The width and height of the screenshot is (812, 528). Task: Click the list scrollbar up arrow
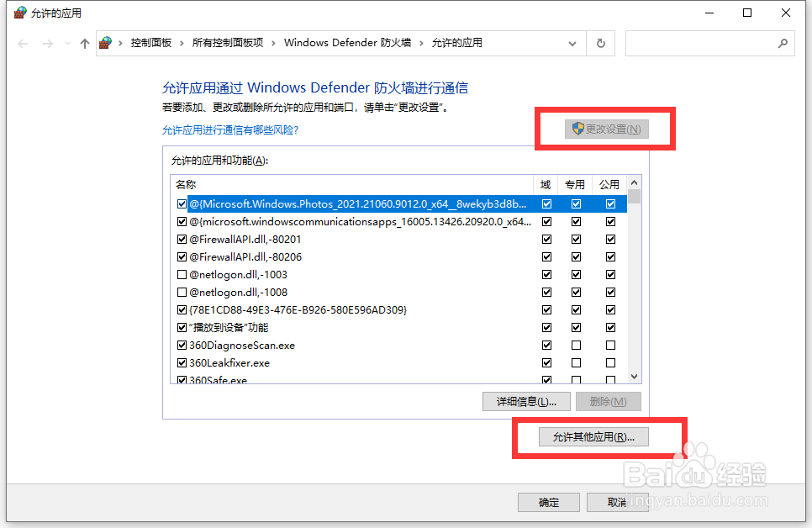tap(635, 183)
